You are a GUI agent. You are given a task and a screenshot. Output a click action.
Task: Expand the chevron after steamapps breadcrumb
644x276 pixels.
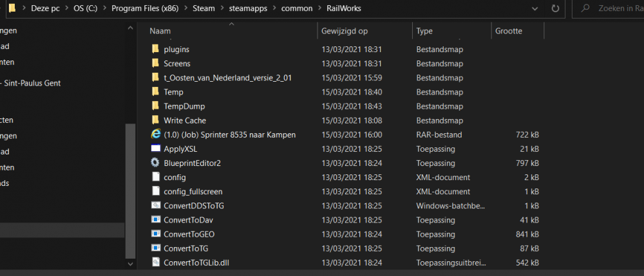pos(275,10)
